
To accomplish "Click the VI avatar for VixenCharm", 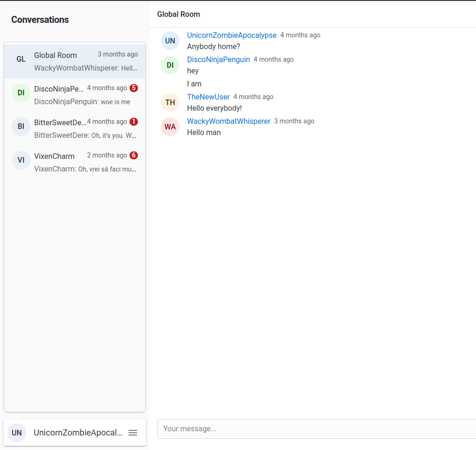I will pyautogui.click(x=21, y=160).
